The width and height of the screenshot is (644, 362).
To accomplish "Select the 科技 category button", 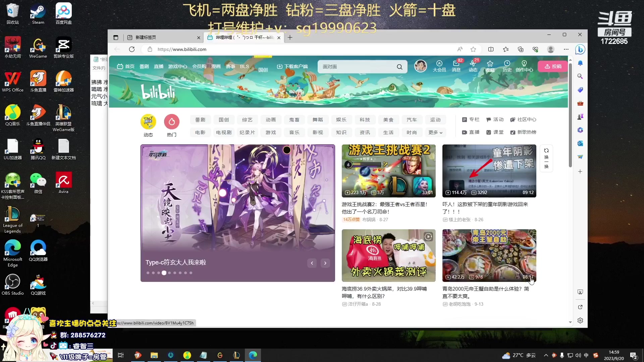I will 365,120.
